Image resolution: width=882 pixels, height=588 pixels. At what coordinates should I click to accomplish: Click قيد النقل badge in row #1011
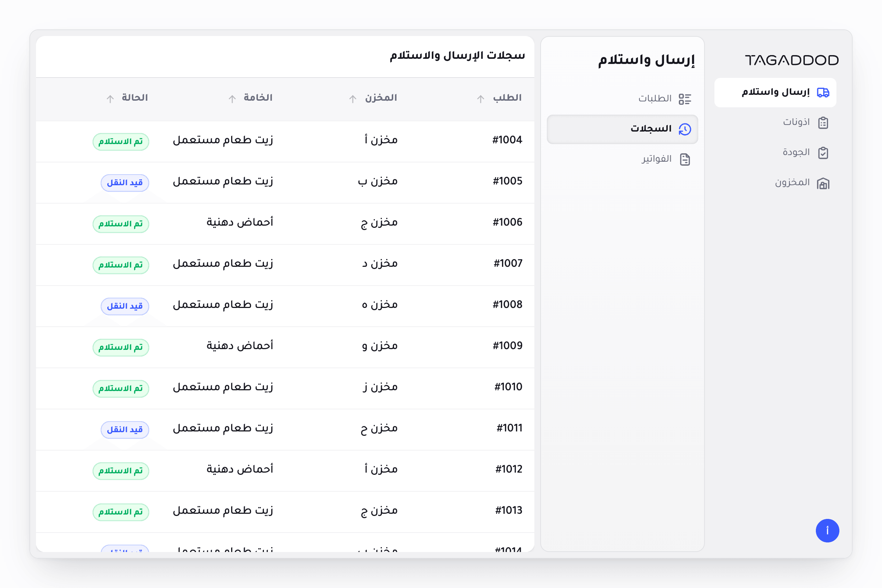(x=125, y=430)
